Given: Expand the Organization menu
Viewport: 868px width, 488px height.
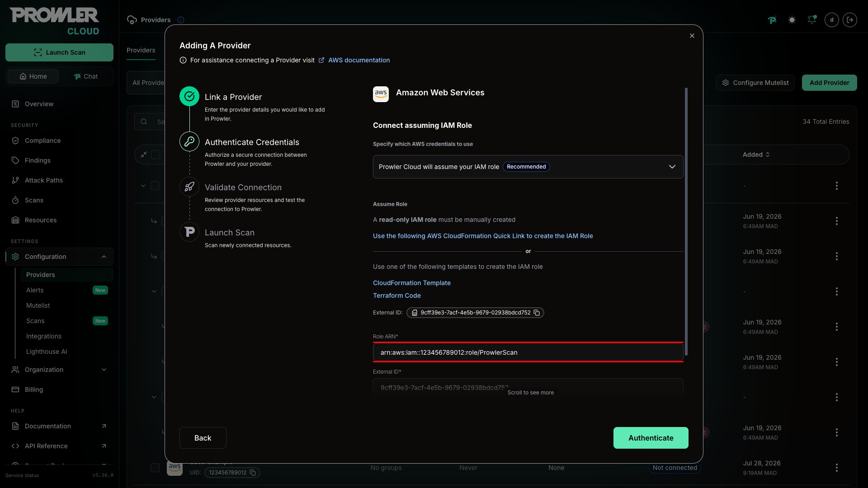Looking at the screenshot, I should 59,370.
